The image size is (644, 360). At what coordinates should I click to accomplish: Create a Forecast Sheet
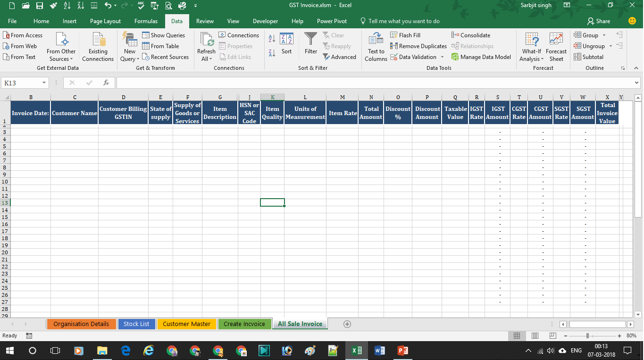[556, 47]
